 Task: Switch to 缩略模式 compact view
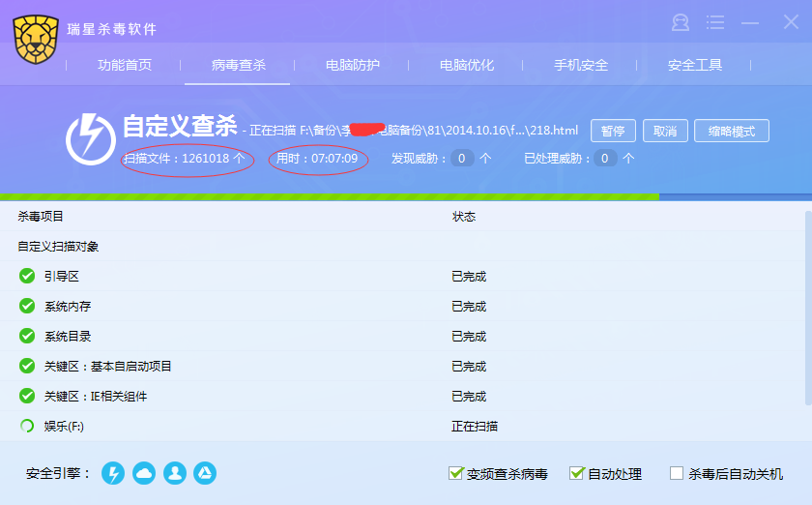click(731, 131)
